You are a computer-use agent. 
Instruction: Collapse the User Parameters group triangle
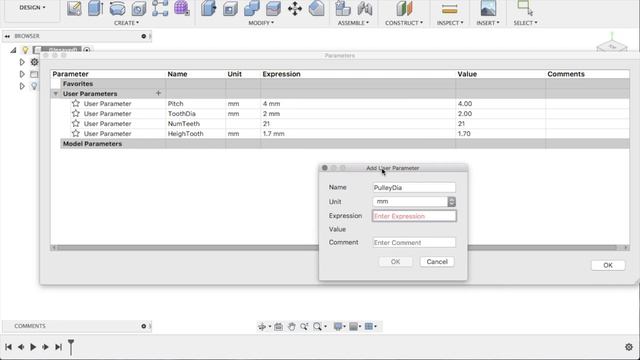[56, 94]
